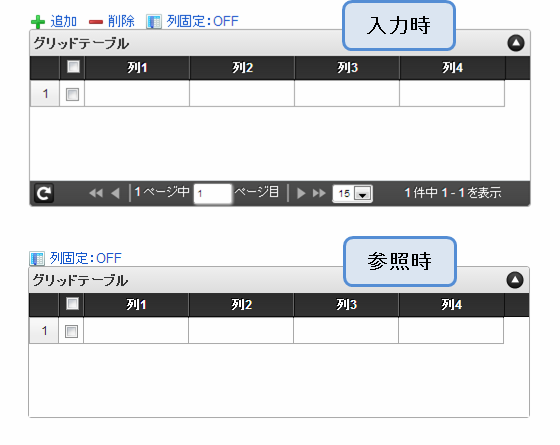The height and width of the screenshot is (445, 560).
Task: Click row number 1 in input-mode grid
Action: (45, 94)
